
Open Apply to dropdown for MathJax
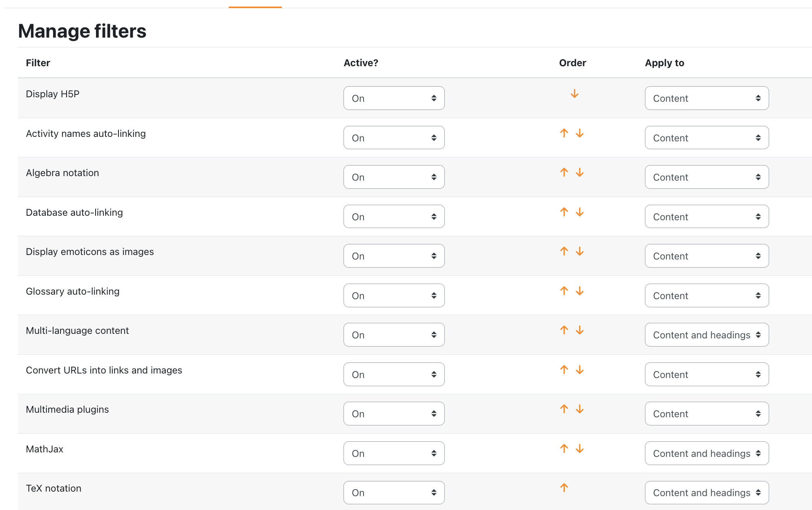(707, 453)
